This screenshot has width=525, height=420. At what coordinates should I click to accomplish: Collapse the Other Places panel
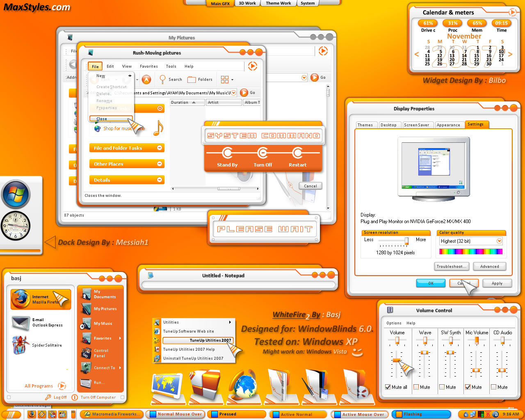point(160,164)
